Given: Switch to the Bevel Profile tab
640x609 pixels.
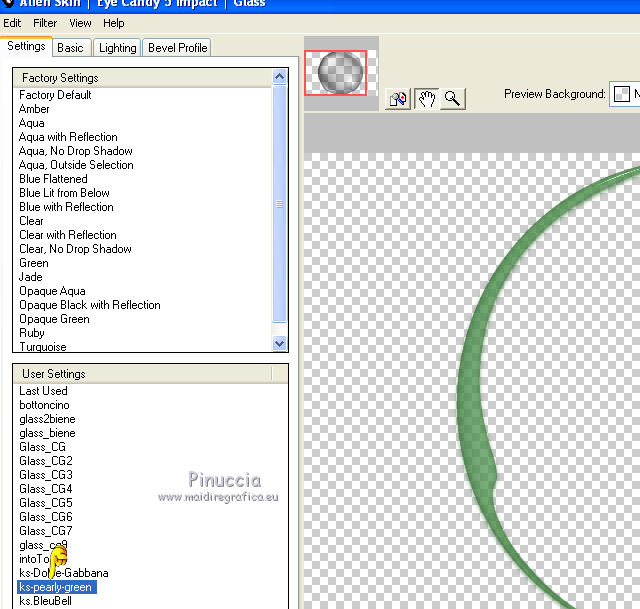Looking at the screenshot, I should [x=178, y=48].
